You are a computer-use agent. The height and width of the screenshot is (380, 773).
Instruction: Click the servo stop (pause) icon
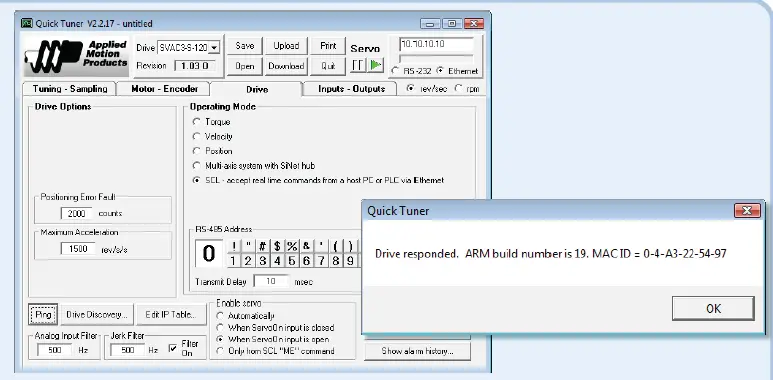click(x=358, y=65)
